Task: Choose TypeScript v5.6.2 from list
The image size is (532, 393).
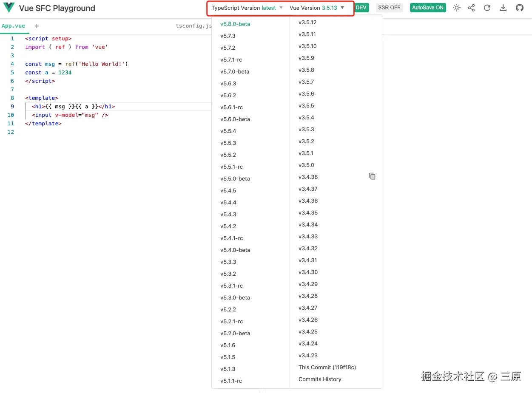Action: tap(228, 96)
